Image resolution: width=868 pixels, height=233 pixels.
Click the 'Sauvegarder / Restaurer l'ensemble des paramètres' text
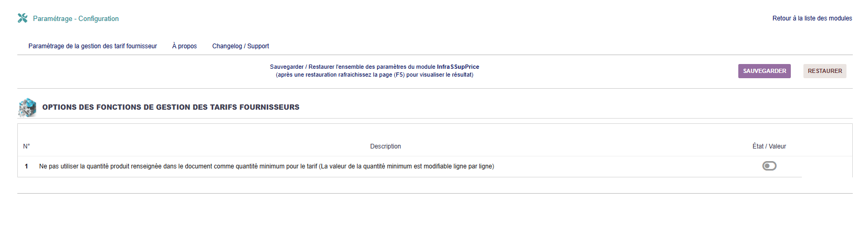[353, 67]
